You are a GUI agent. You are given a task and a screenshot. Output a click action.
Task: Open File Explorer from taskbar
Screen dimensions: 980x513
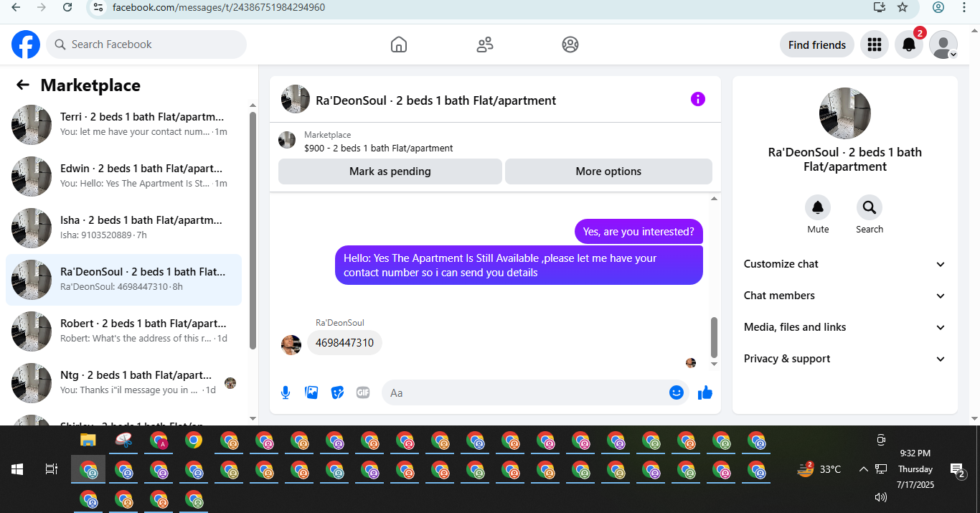(x=88, y=440)
